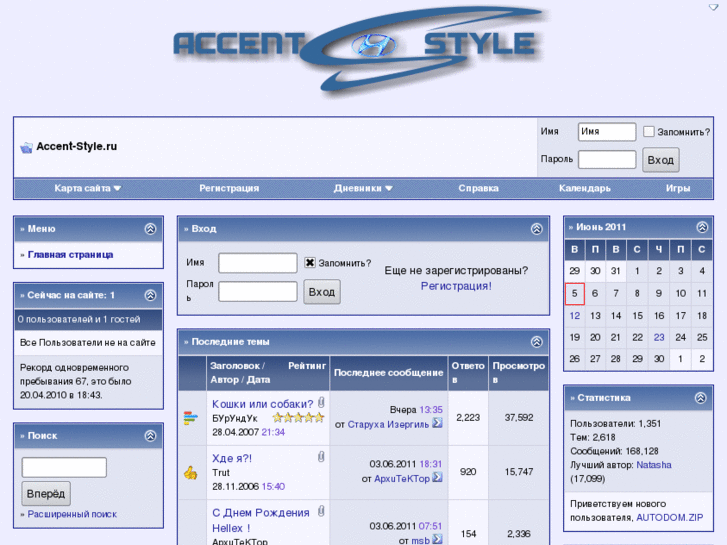This screenshot has height=545, width=727.
Task: Click Пароль field in the Вход block
Action: (258, 291)
